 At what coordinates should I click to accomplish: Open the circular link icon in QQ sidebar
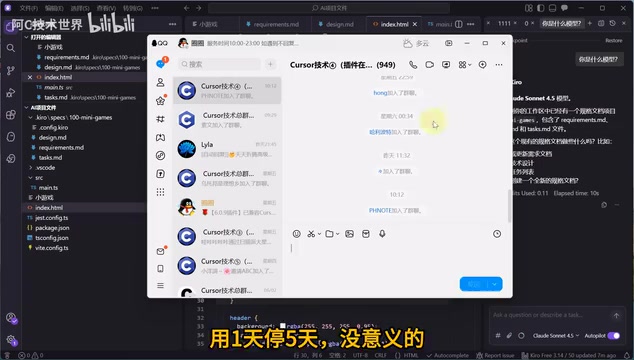click(161, 156)
